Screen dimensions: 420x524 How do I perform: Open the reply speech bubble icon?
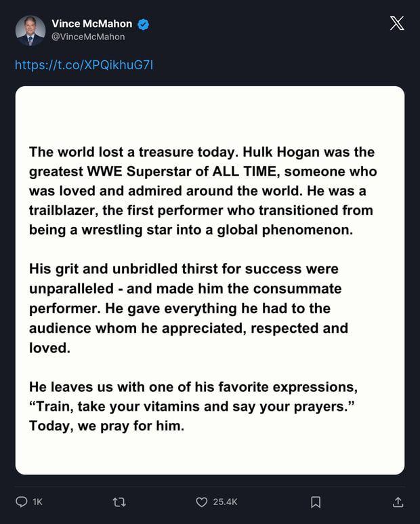click(22, 502)
